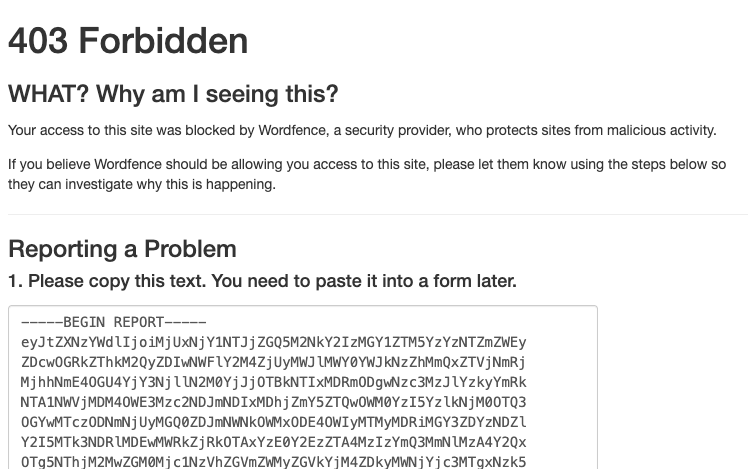Click the report line starting with "ZDcwOGRk"

272,362
